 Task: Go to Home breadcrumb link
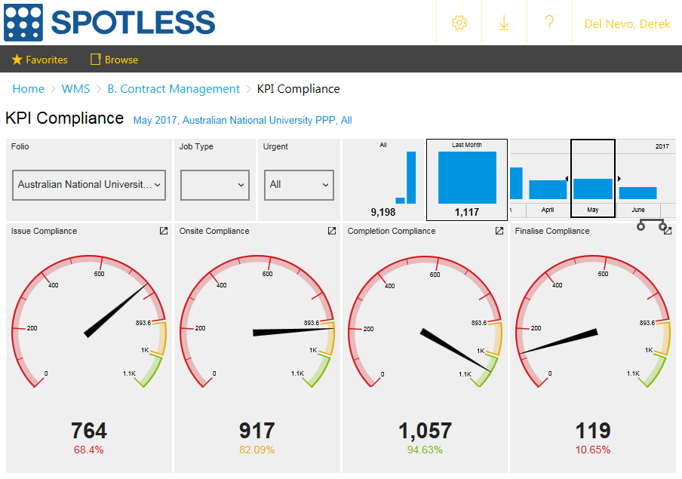click(x=28, y=89)
